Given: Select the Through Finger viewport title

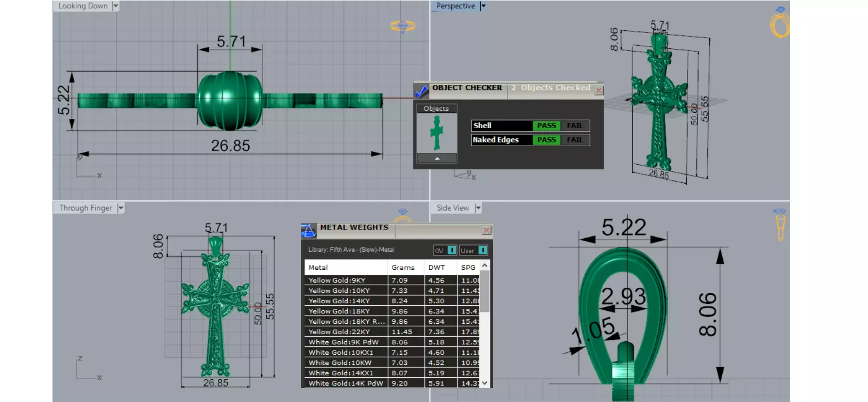Looking at the screenshot, I should click(86, 208).
